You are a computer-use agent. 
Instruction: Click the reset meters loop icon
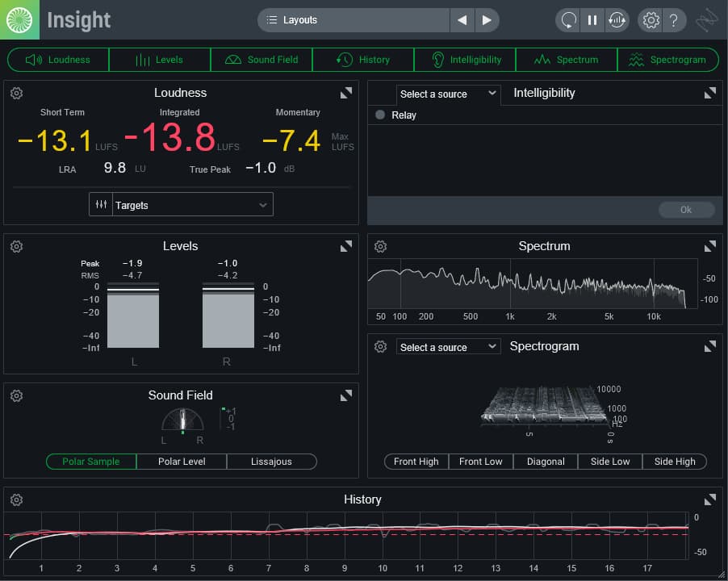[x=568, y=20]
